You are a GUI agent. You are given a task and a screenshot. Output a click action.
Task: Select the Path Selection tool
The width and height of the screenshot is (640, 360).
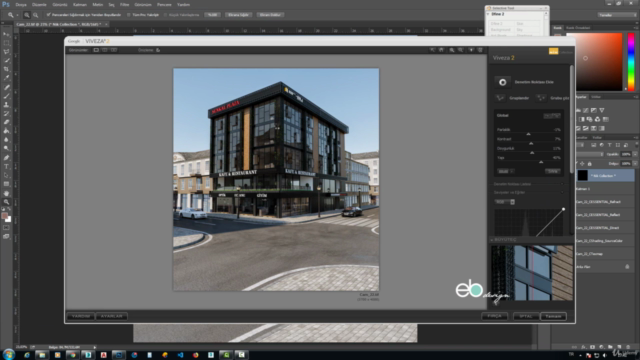coord(6,176)
